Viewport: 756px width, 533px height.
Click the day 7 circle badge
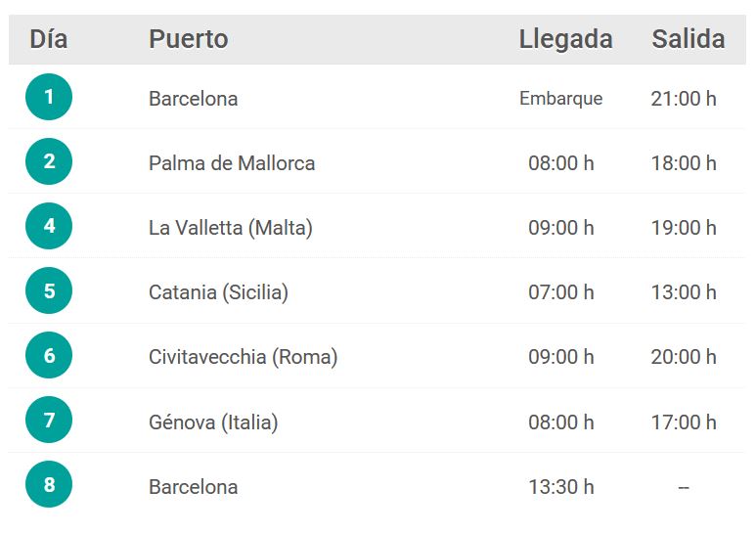click(49, 420)
